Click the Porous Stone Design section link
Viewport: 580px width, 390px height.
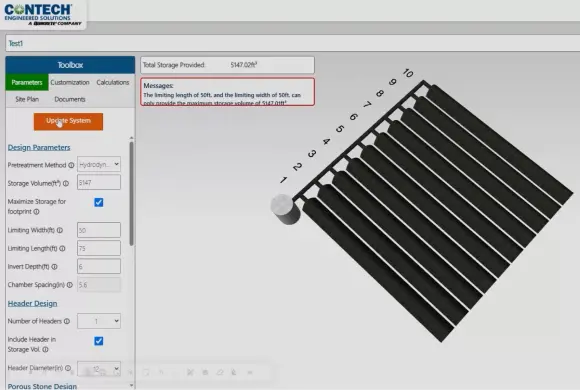pyautogui.click(x=42, y=386)
